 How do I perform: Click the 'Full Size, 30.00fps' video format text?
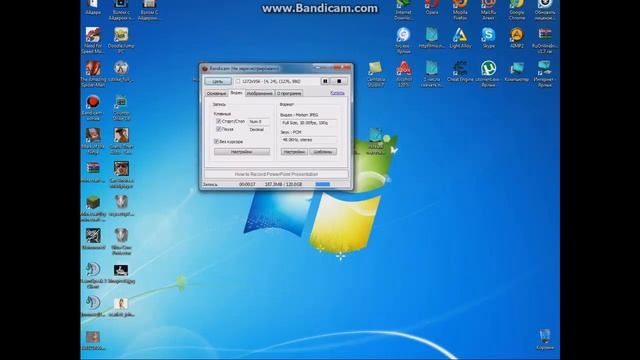[x=304, y=123]
